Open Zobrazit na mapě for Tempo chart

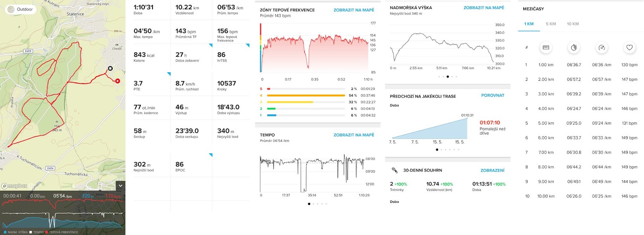tap(354, 135)
